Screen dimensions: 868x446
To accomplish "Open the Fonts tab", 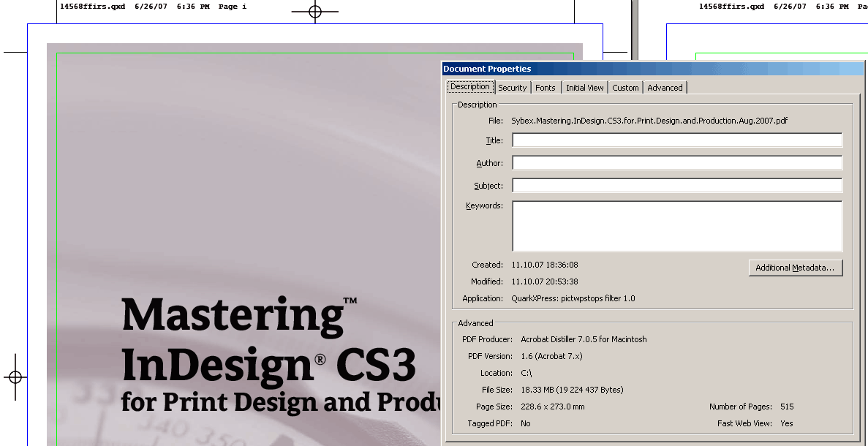I will click(546, 88).
